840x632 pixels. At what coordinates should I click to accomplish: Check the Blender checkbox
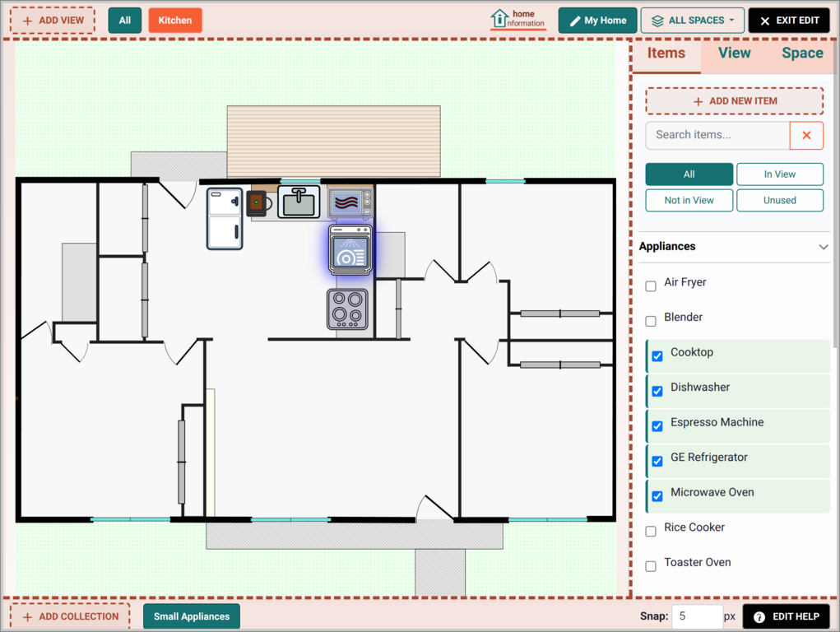pos(651,321)
